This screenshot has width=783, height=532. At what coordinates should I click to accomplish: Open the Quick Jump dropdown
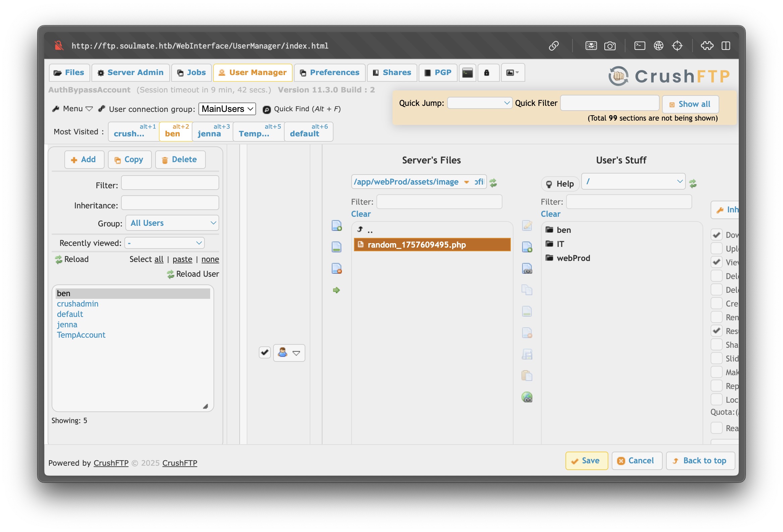click(x=479, y=103)
